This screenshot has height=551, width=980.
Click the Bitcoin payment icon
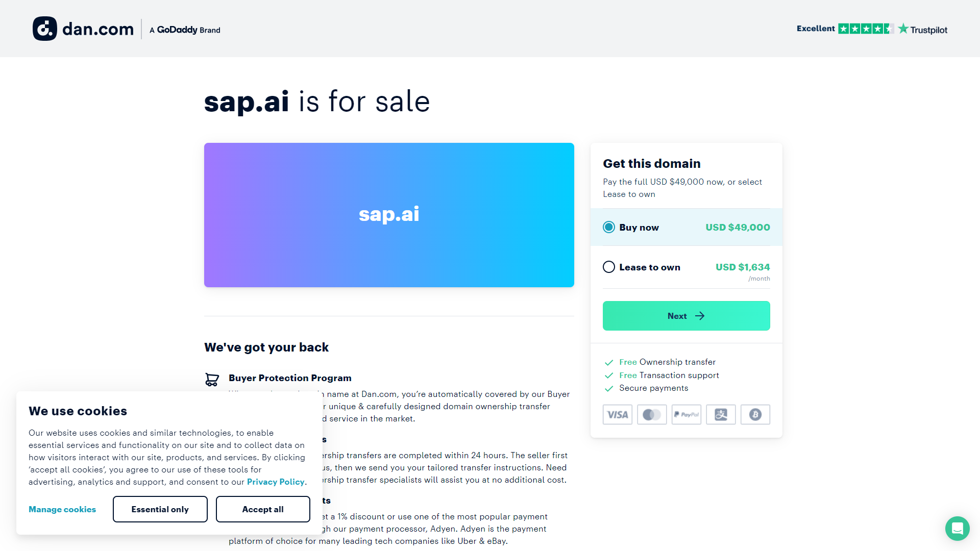[755, 414]
